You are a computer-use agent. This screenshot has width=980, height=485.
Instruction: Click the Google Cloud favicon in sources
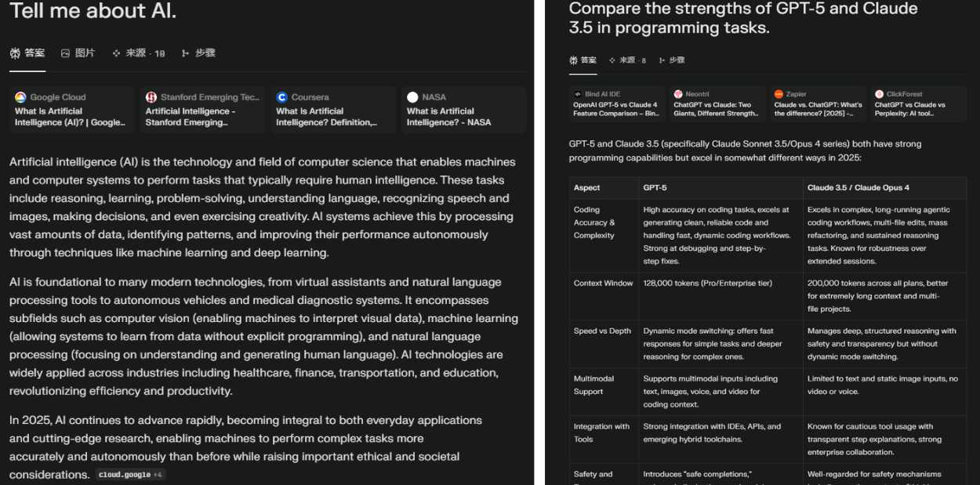pos(20,97)
